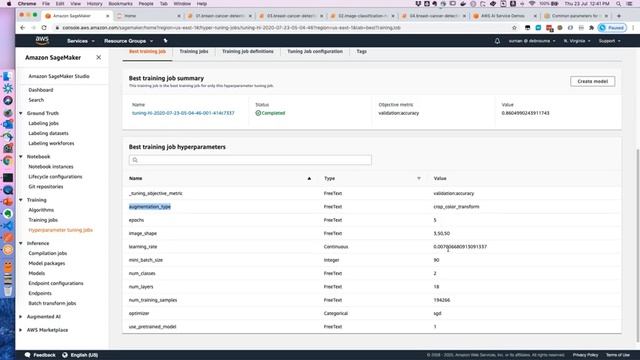Click the globe icon for language English (US)
640x360 pixels.
point(64,355)
